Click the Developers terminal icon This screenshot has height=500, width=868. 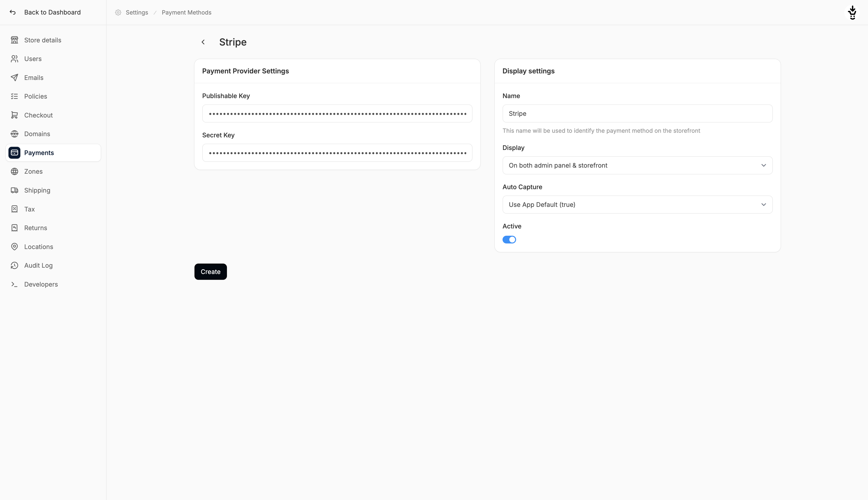point(15,284)
